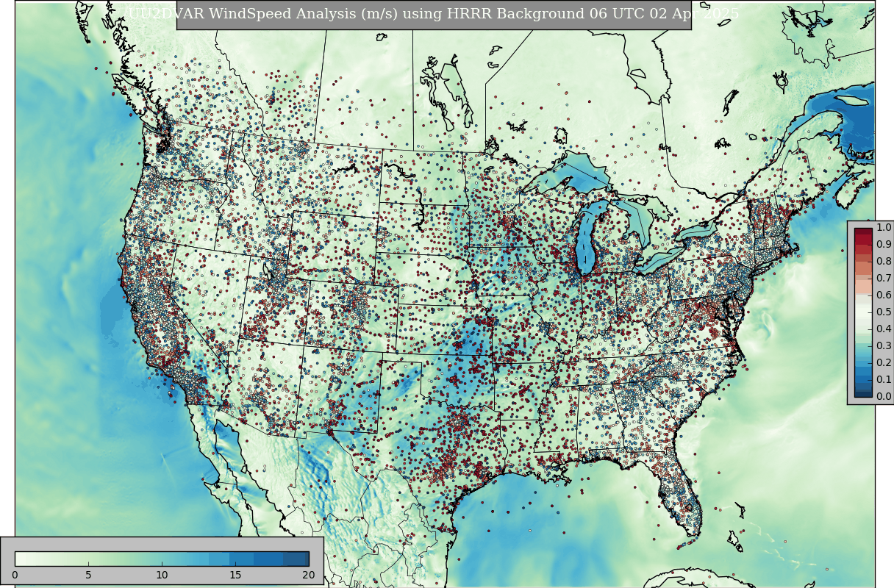This screenshot has width=894, height=588.
Task: Click the 0.8 label on right colorbar
Action: click(x=883, y=261)
